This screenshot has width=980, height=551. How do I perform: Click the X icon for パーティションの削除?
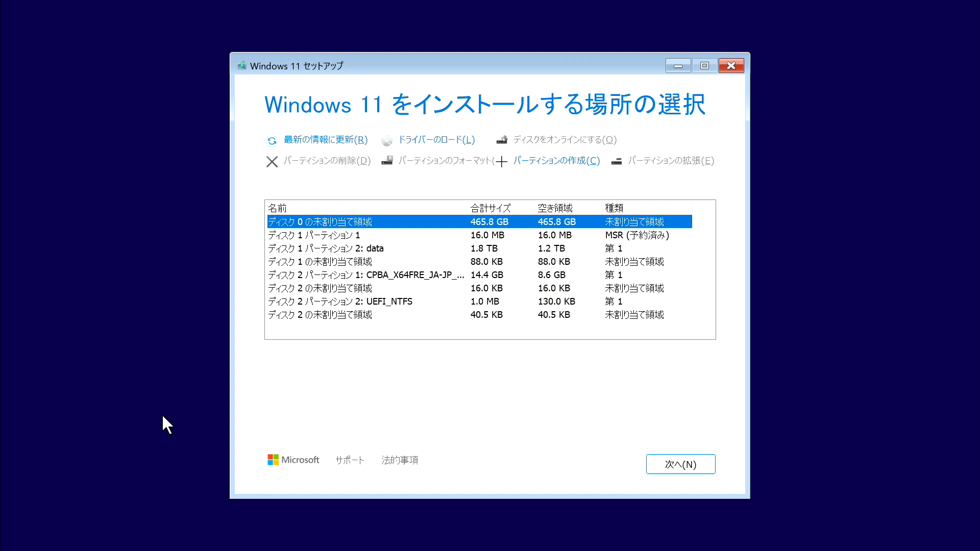(x=272, y=162)
